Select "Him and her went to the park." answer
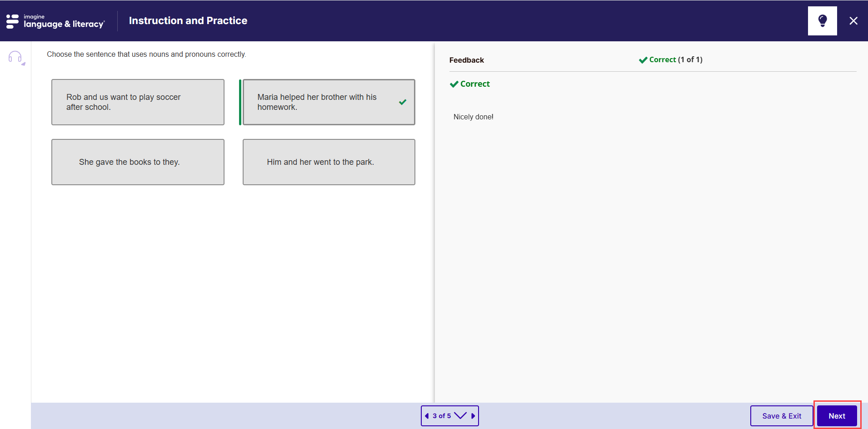 [329, 162]
